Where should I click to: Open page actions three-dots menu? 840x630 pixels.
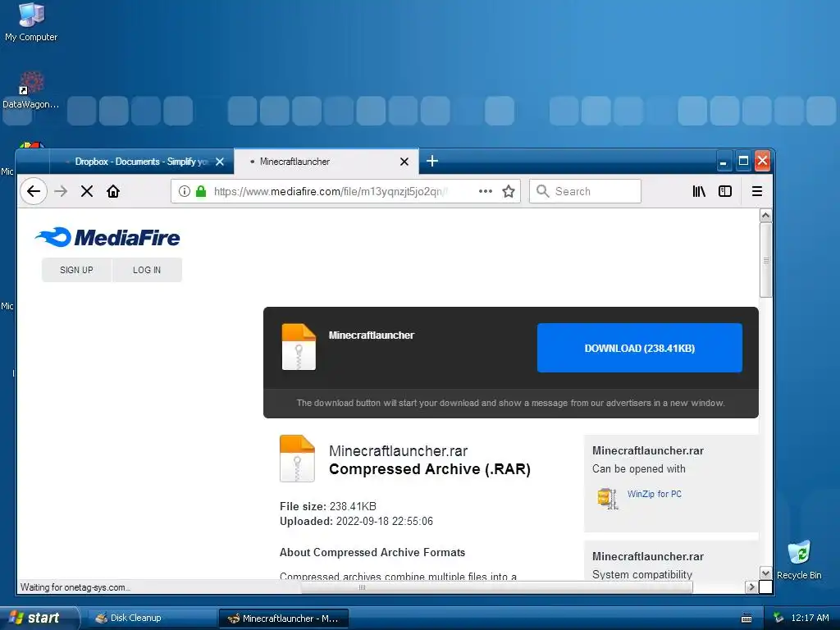(486, 191)
